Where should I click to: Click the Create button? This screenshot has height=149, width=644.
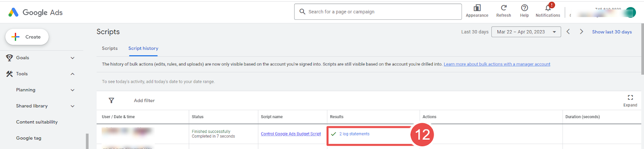pos(27,37)
